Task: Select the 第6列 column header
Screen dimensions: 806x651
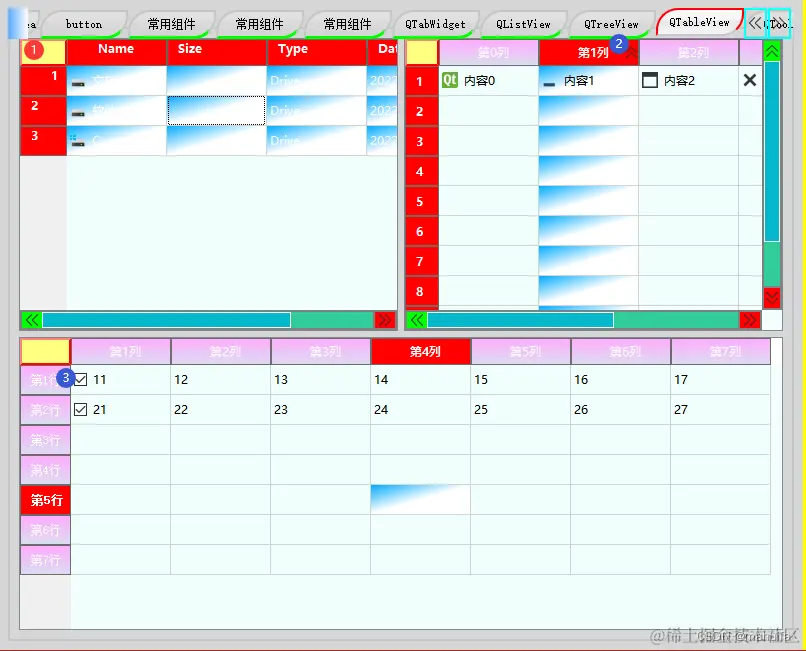Action: [x=620, y=352]
